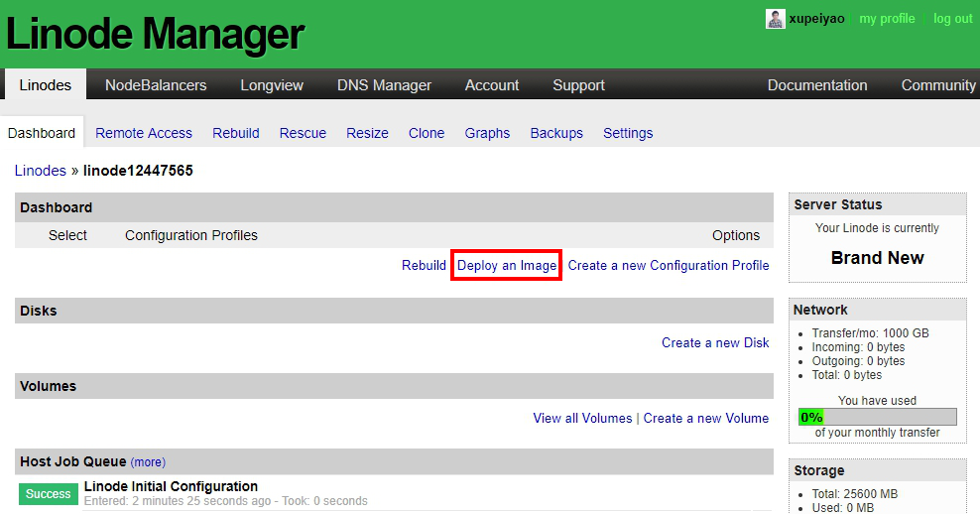980x514 pixels.
Task: Click the Rebuild link under Configuration Profiles
Action: coord(424,265)
